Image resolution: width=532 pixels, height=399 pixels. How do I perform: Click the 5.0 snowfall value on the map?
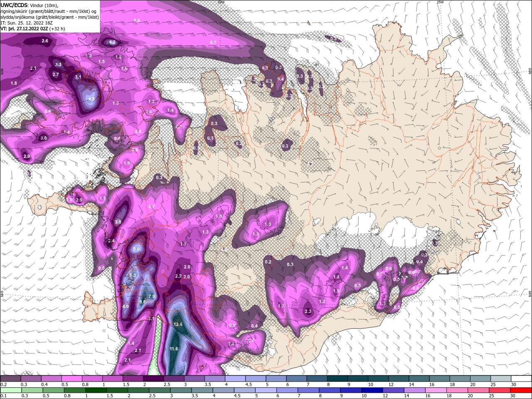click(x=137, y=249)
